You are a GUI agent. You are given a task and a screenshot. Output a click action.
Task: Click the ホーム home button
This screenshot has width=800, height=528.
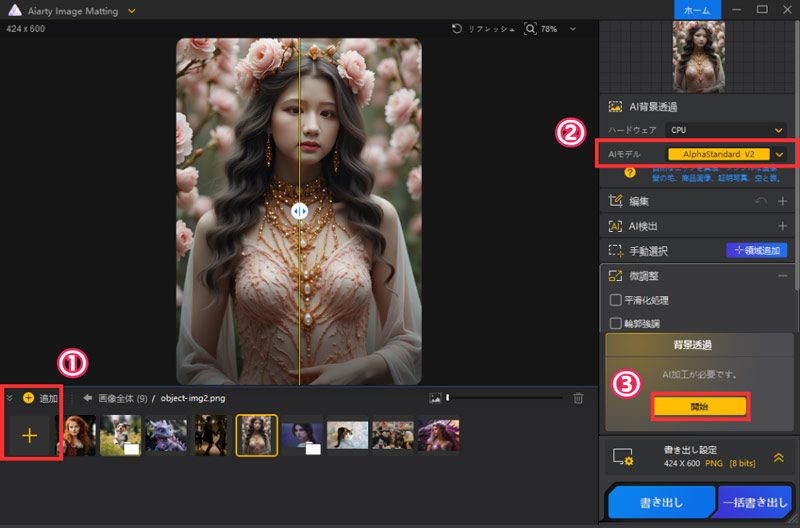click(697, 10)
